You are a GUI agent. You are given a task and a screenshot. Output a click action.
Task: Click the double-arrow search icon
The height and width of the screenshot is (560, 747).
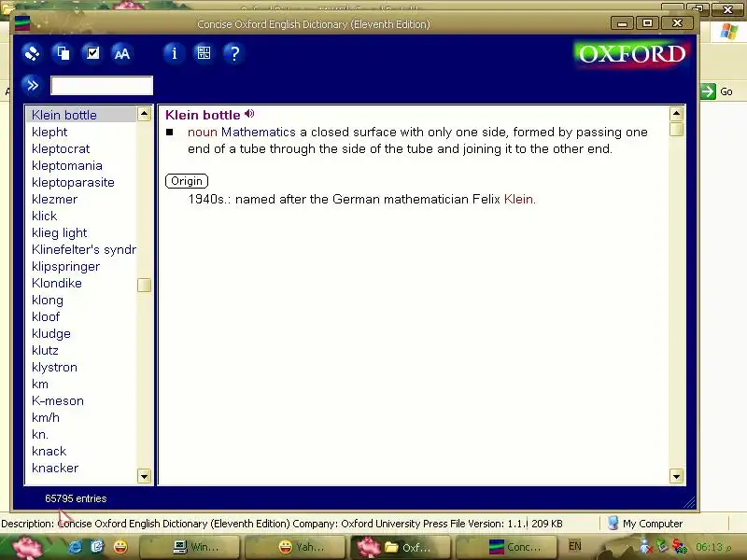coord(32,86)
